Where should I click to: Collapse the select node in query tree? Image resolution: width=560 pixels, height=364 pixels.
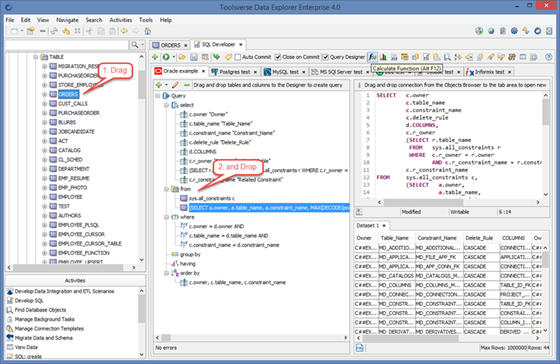click(166, 105)
